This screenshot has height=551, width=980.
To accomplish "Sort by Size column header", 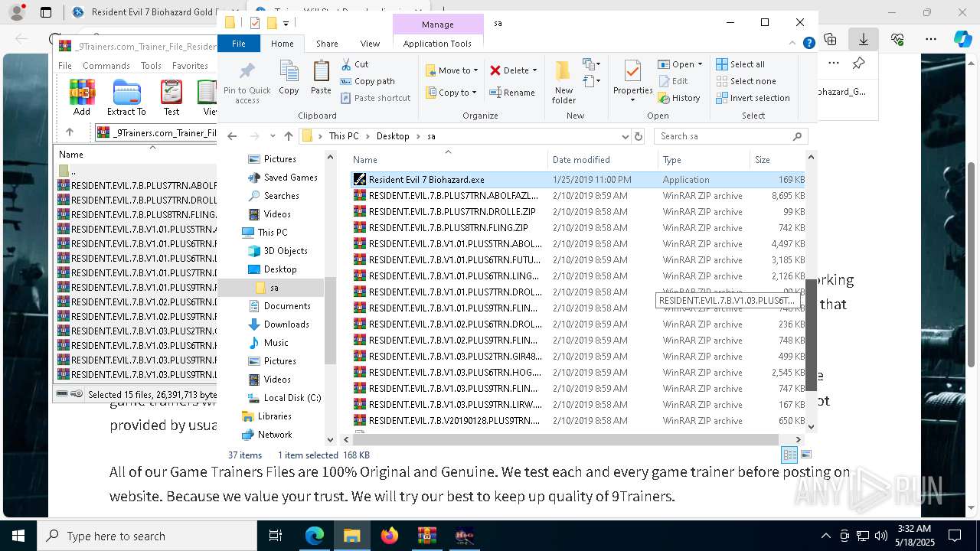I will point(777,160).
